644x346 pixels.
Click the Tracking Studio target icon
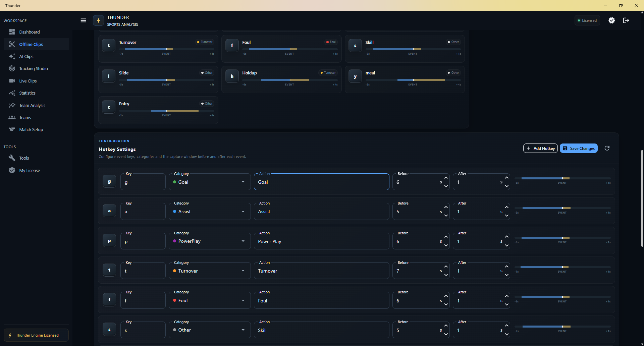[12, 68]
